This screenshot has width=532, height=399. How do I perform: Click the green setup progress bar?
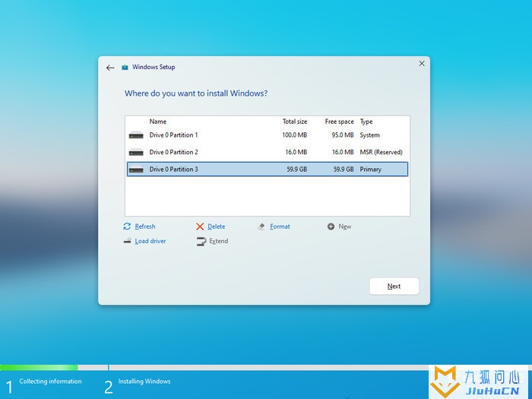click(39, 367)
